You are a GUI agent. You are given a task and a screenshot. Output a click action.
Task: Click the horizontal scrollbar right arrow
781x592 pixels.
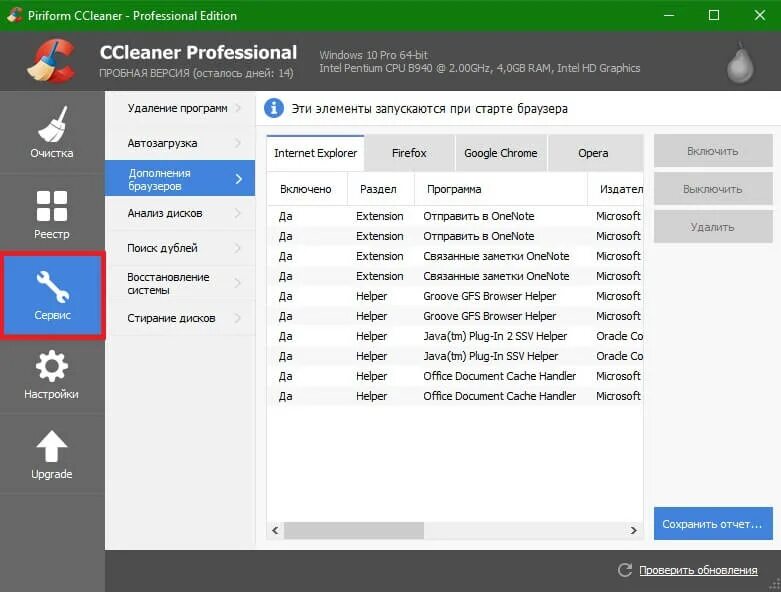click(x=634, y=530)
